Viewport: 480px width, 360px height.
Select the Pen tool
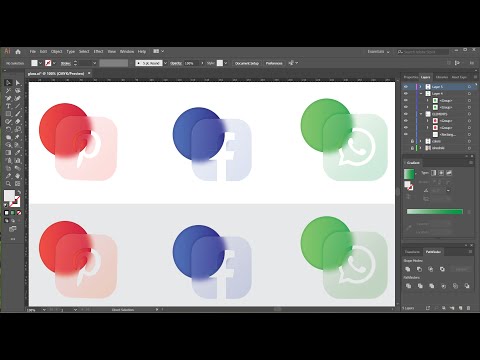coord(8,98)
